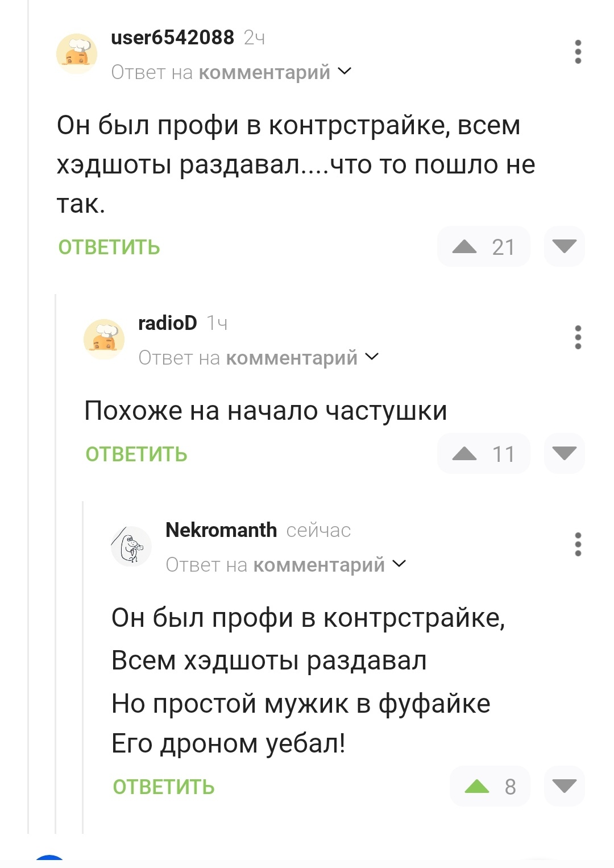Image resolution: width=614 pixels, height=868 pixels.
Task: Tap ОТВЕТИТЬ below Nekromanth's comment
Action: 164,787
